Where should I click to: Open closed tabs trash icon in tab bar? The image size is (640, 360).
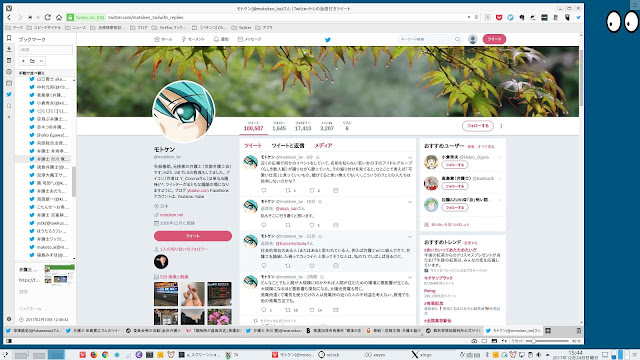578,331
